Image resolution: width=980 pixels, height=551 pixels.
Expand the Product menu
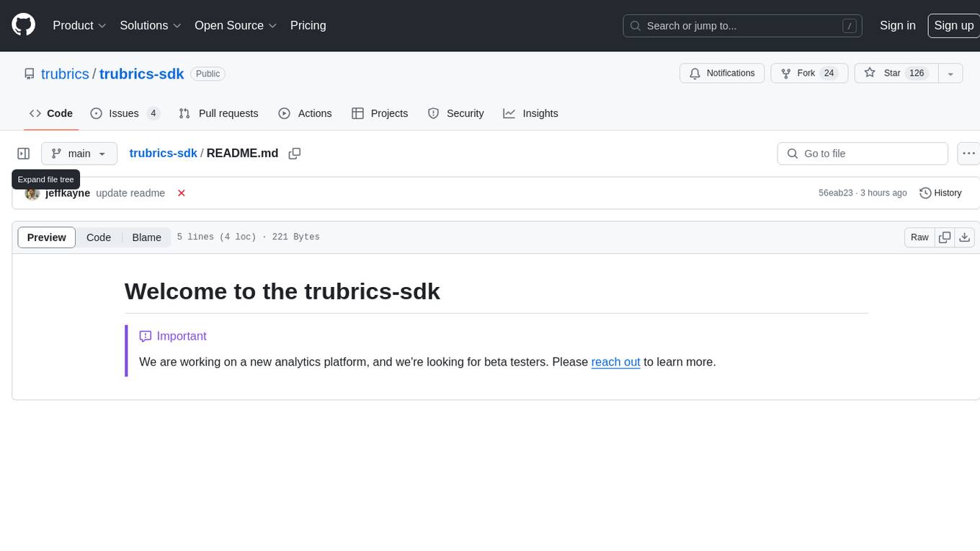tap(79, 25)
